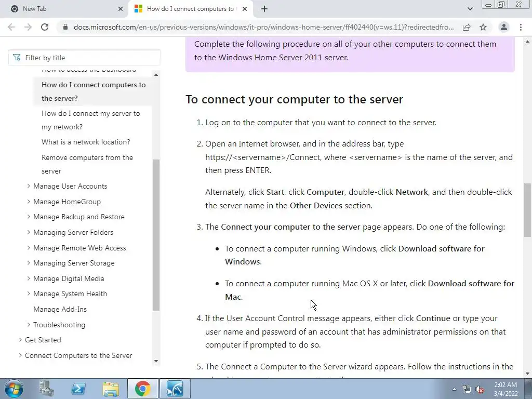Click the page scroll up arrow

[x=528, y=42]
